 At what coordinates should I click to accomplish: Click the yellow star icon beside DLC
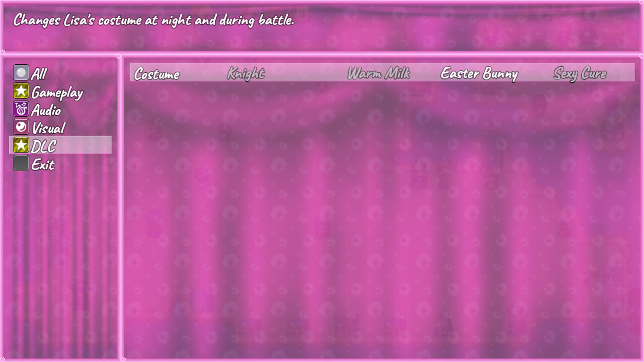coord(21,145)
